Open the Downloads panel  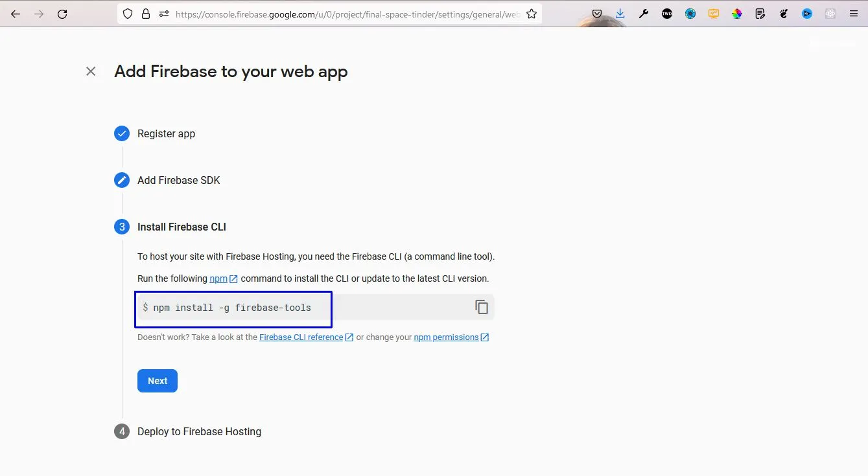point(620,14)
